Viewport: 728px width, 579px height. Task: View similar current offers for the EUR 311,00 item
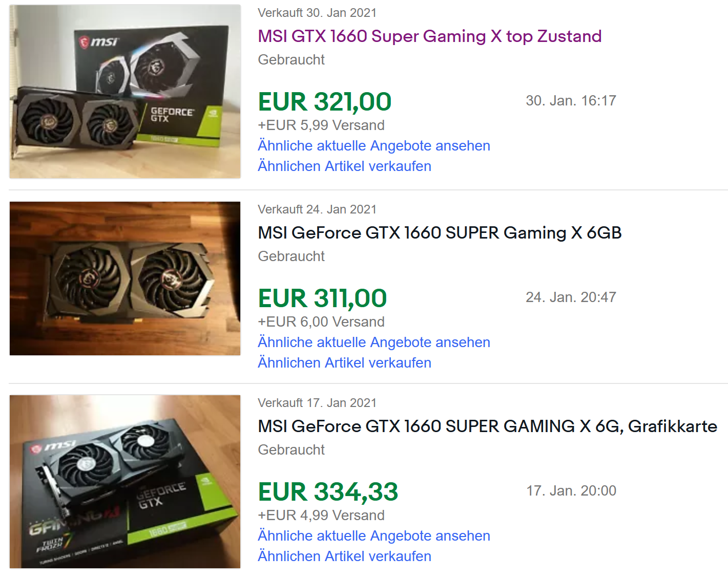pyautogui.click(x=374, y=342)
